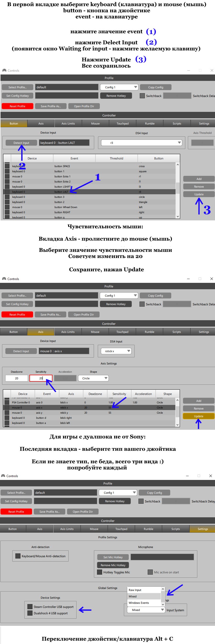Screen dimensions: 215x644
Task: Click Open Profile Dir in the Button-tab window
Action: pyautogui.click(x=84, y=106)
